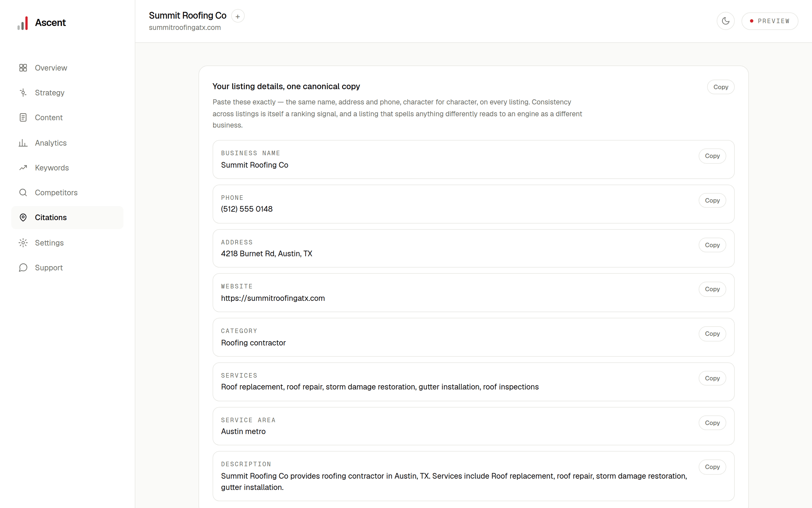Copy the Website field

click(712, 289)
